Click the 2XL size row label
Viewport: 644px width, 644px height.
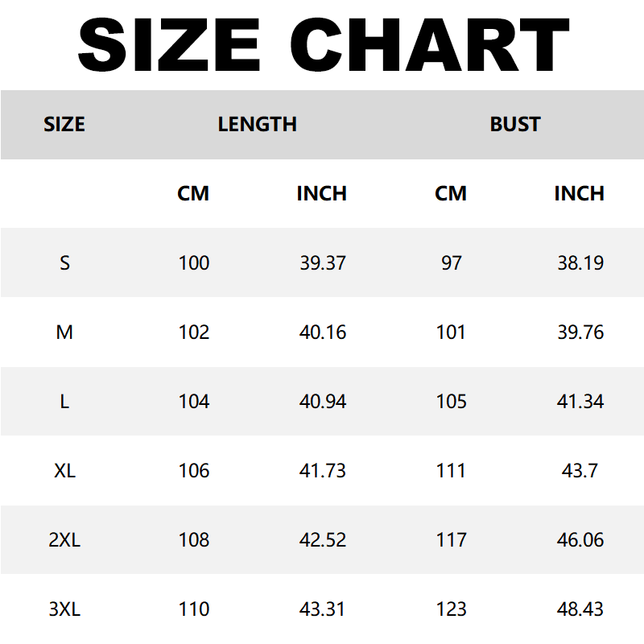[x=64, y=540]
